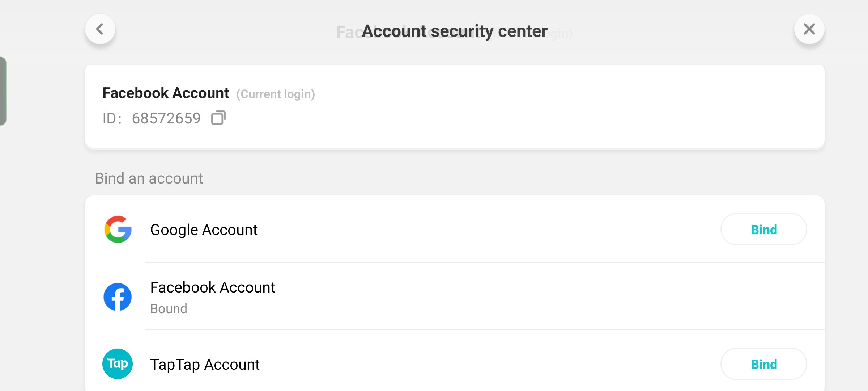This screenshot has width=868, height=391.
Task: Click the (Current login) label
Action: pyautogui.click(x=276, y=94)
